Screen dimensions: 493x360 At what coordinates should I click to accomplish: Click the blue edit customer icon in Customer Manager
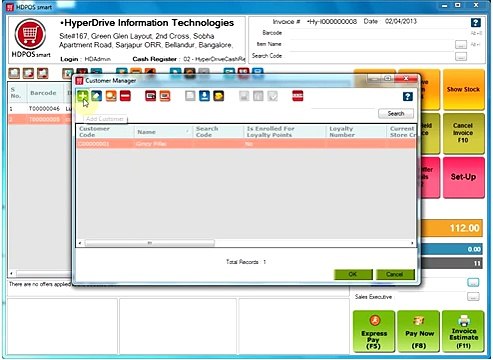click(x=97, y=96)
